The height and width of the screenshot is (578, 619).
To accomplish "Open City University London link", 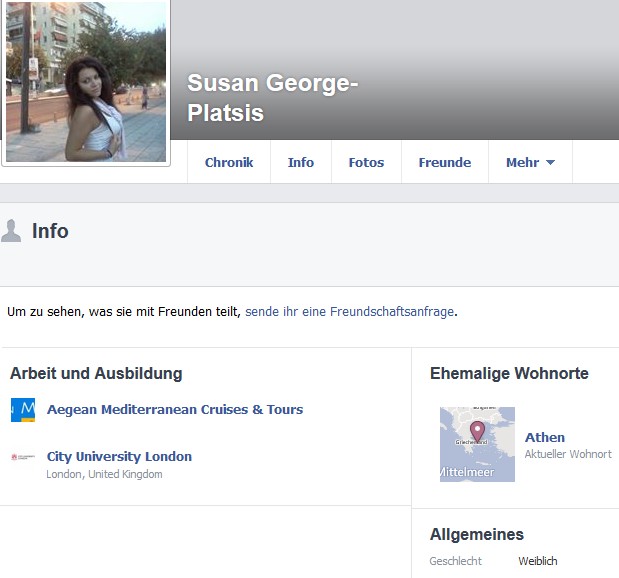I will coord(119,456).
